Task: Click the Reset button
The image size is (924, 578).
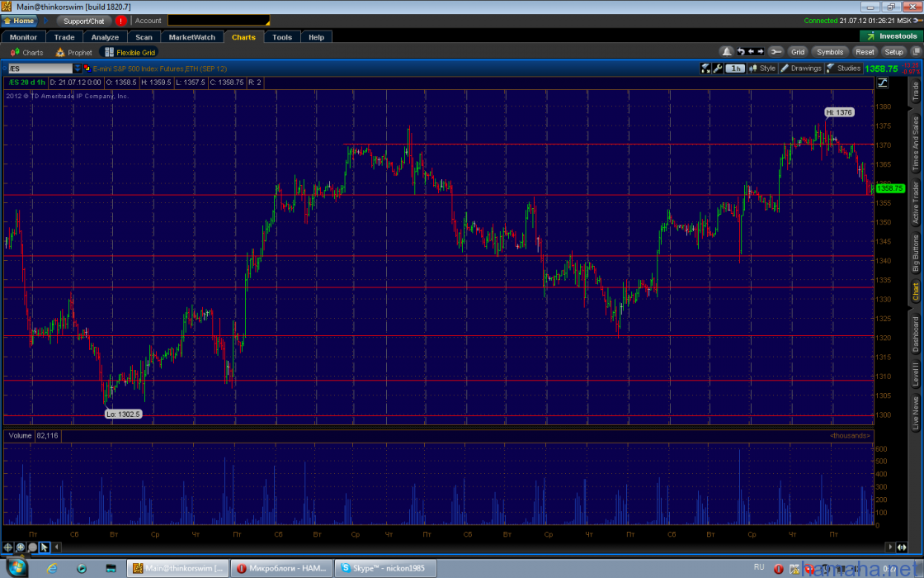Action: click(865, 52)
